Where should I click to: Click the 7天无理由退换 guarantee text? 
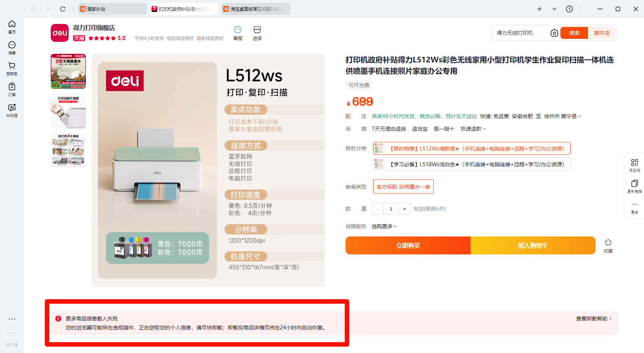(x=389, y=129)
